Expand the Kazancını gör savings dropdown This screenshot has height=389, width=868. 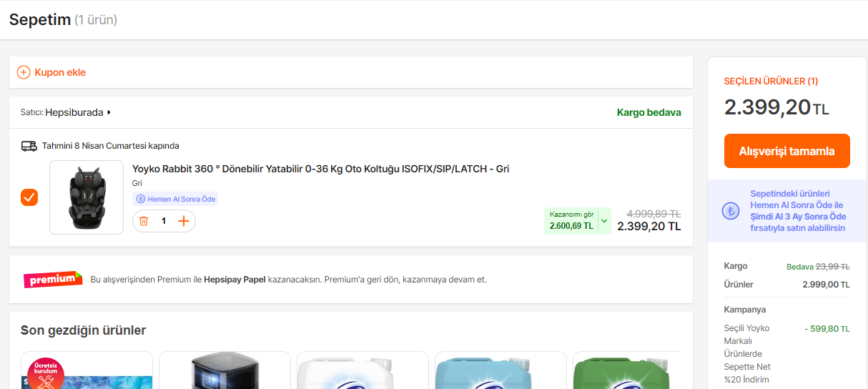point(603,221)
